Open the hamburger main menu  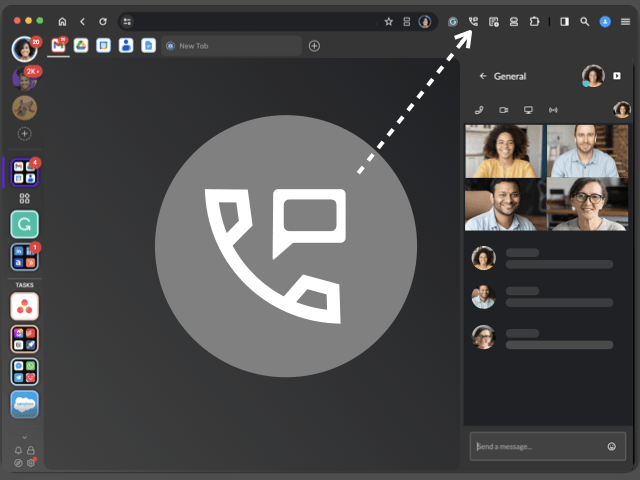click(625, 22)
